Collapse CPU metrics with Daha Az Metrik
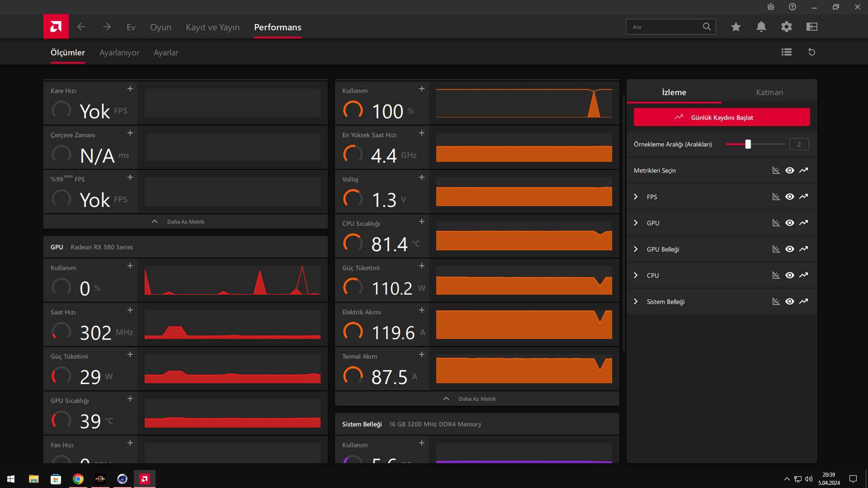868x488 pixels. [476, 399]
